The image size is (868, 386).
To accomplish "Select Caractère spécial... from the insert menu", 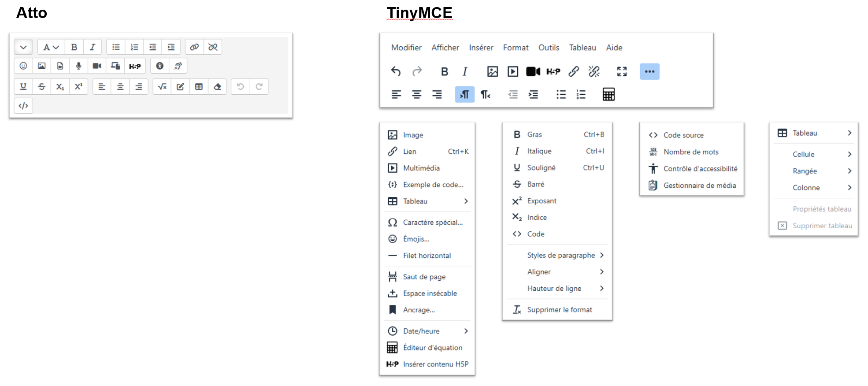I will pos(433,223).
